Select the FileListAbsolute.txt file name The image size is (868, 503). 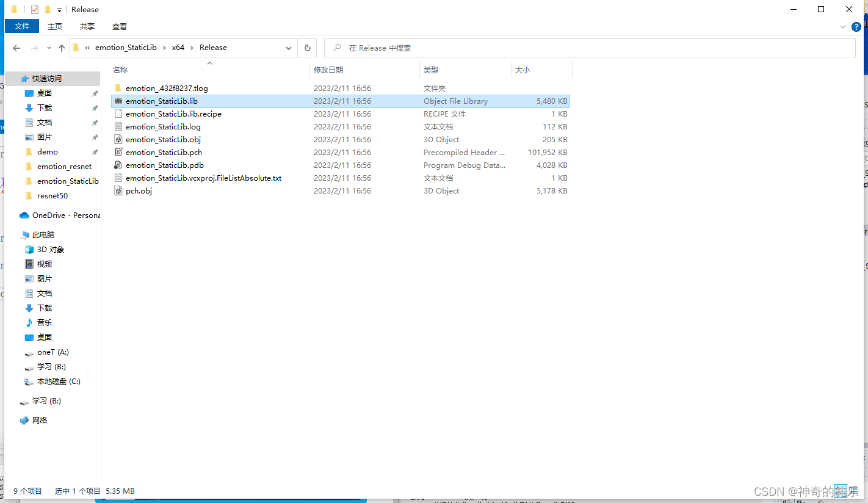(203, 178)
